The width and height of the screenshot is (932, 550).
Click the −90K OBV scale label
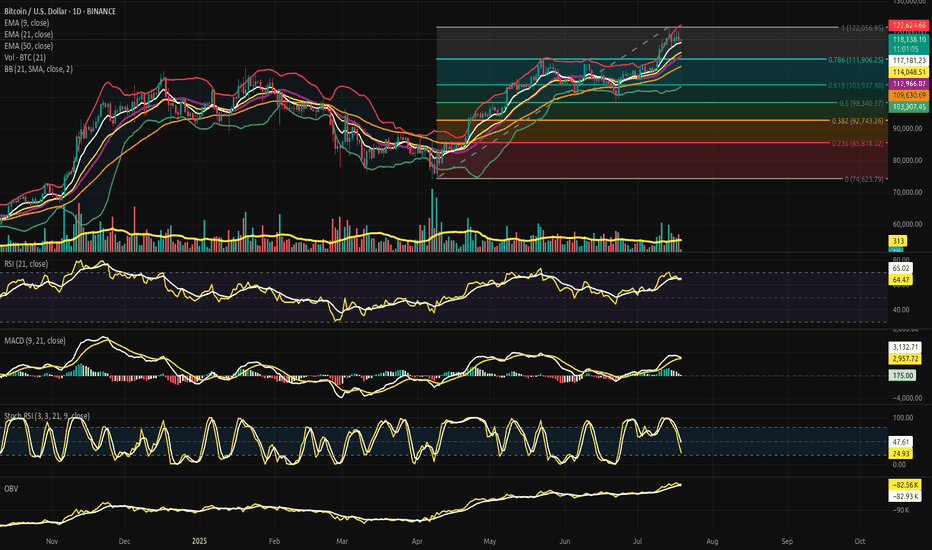(x=902, y=510)
